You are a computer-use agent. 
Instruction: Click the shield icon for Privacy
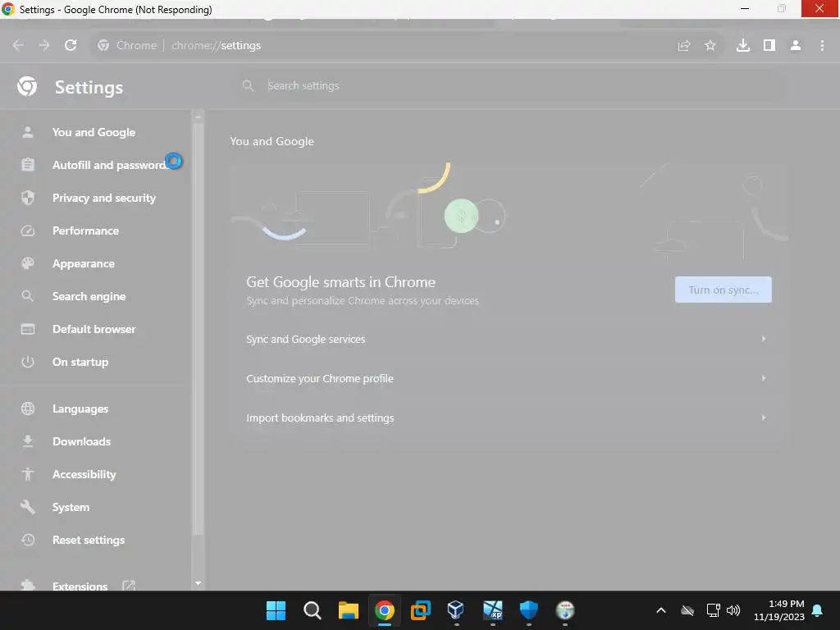[28, 198]
